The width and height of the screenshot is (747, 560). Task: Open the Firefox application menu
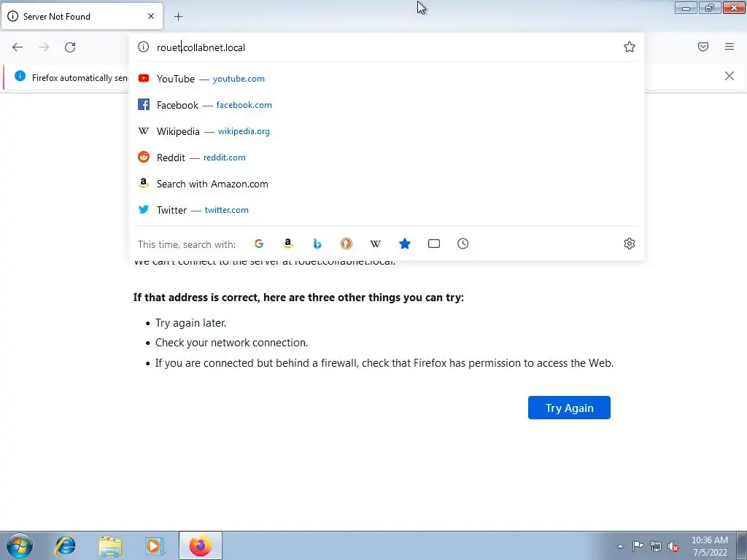[729, 47]
